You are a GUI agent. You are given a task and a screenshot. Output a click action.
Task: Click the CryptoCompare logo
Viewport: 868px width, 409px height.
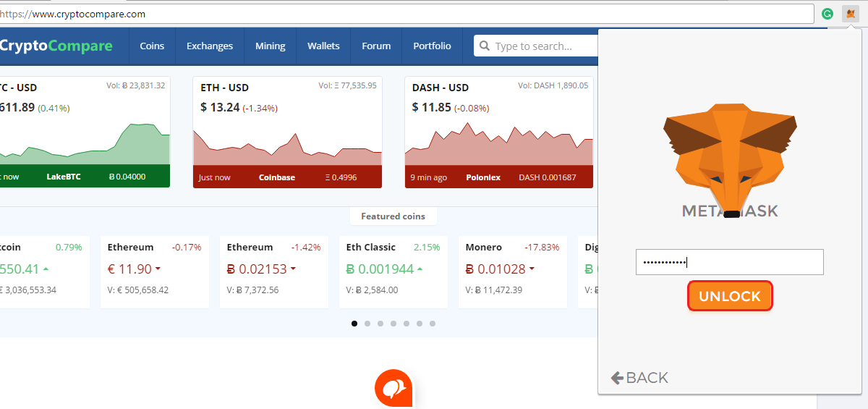pyautogui.click(x=56, y=46)
